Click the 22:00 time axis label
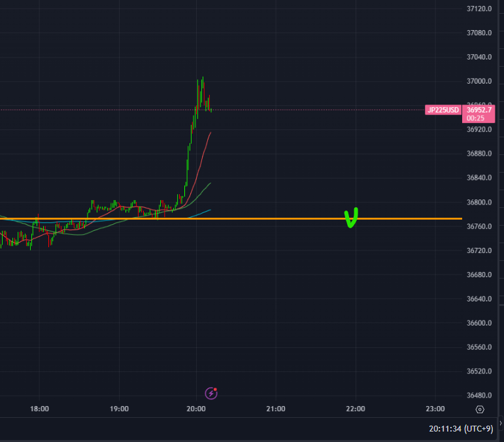Viewport: 504px width, 442px height. point(356,409)
